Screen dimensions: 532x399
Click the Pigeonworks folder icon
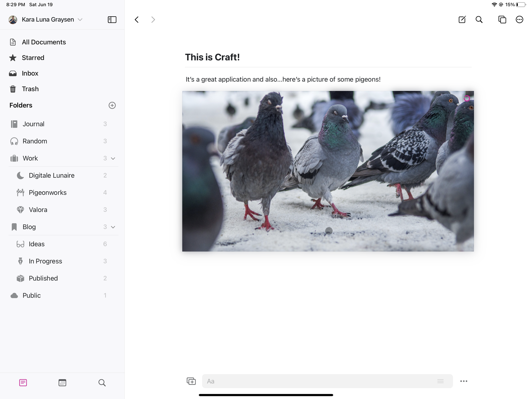click(x=20, y=193)
